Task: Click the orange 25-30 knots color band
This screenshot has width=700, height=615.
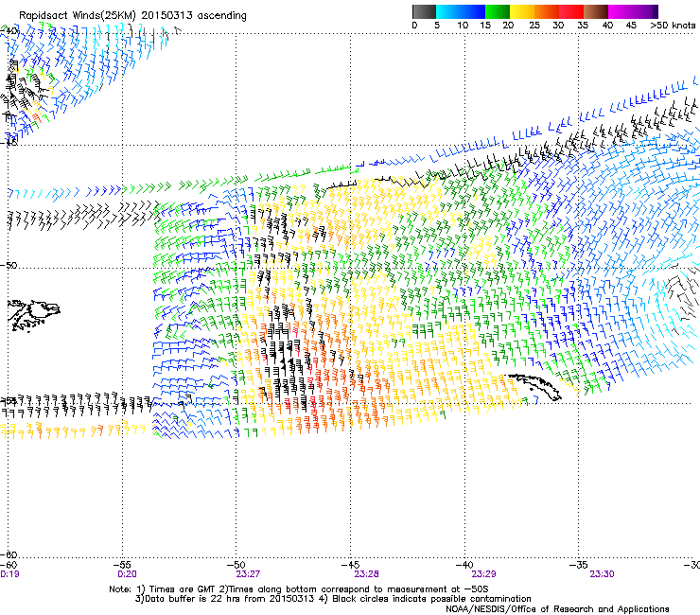Action: 547,11
